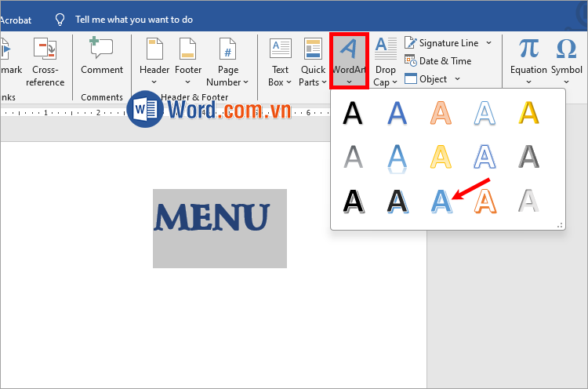Screen dimensions: 588x389
Task: Click the Page Number icon
Action: [227, 49]
